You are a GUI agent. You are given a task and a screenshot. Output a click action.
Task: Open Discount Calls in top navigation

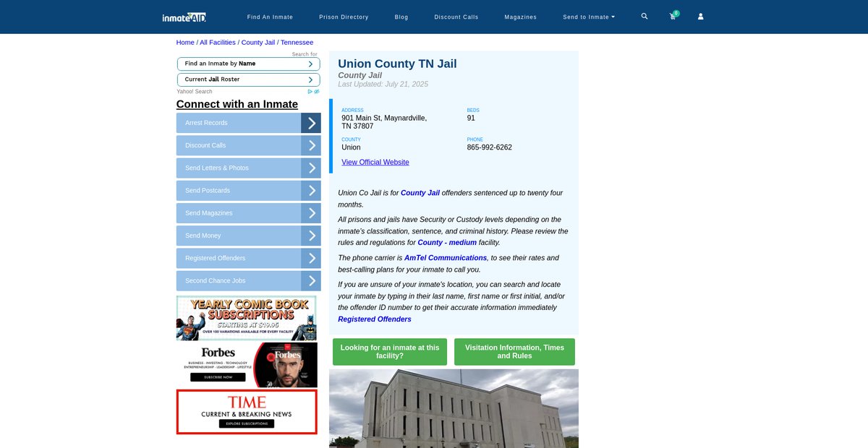click(x=456, y=17)
